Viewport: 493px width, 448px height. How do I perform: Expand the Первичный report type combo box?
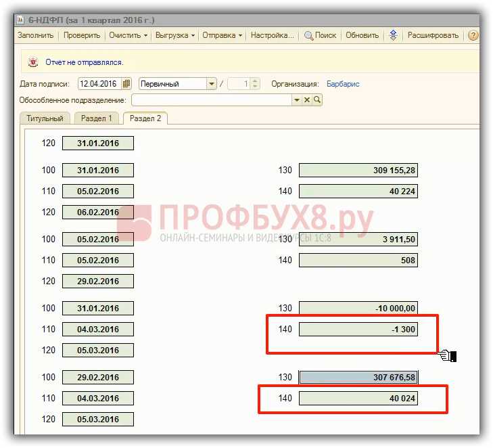211,84
